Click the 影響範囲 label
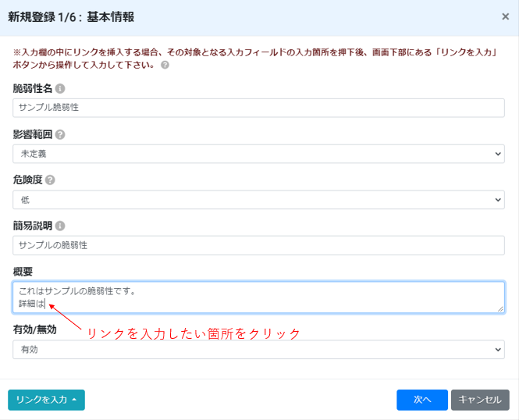 (33, 134)
